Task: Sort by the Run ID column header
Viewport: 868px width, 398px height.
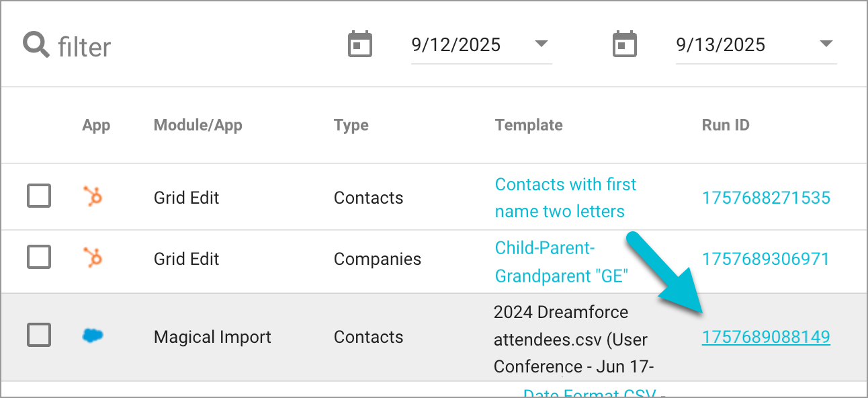Action: tap(726, 125)
